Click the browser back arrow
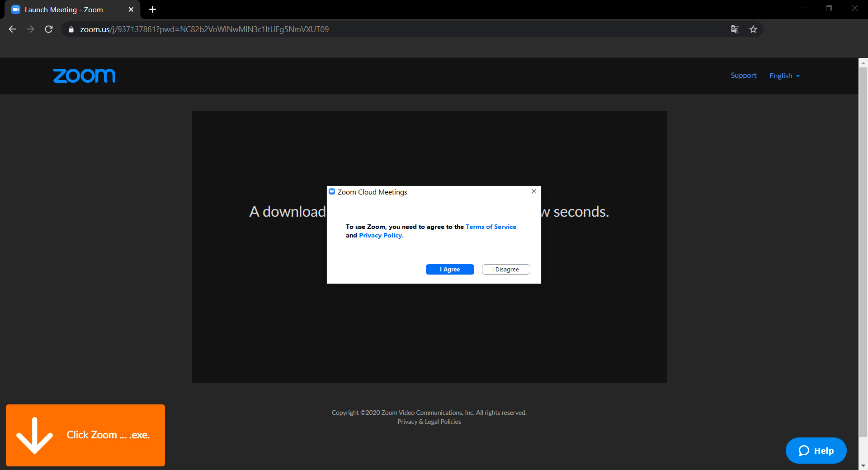868x470 pixels. pyautogui.click(x=13, y=29)
